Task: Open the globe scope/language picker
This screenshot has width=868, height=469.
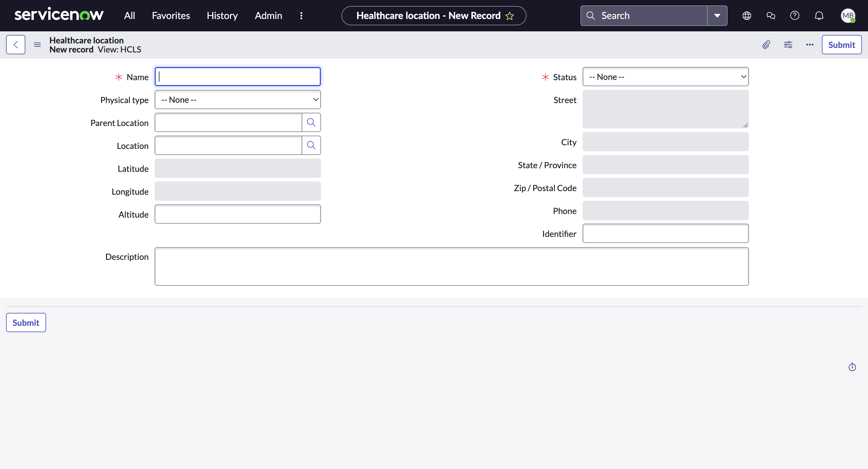Action: pos(747,15)
